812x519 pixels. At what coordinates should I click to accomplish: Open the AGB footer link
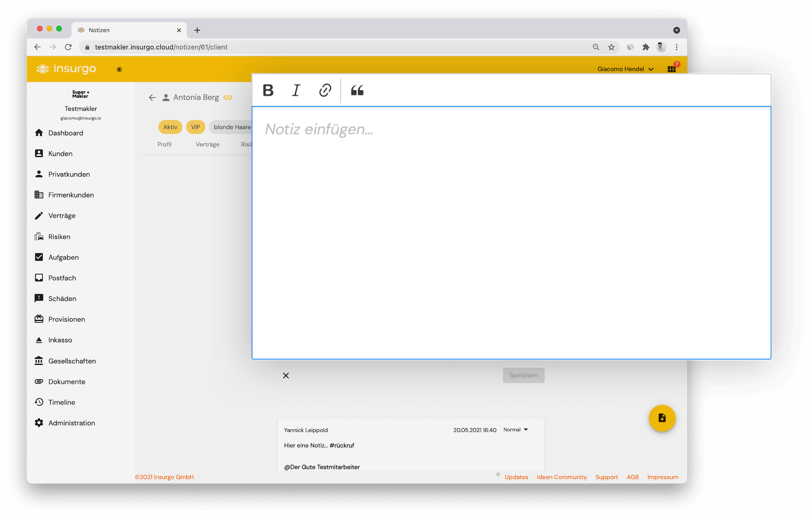pos(633,477)
